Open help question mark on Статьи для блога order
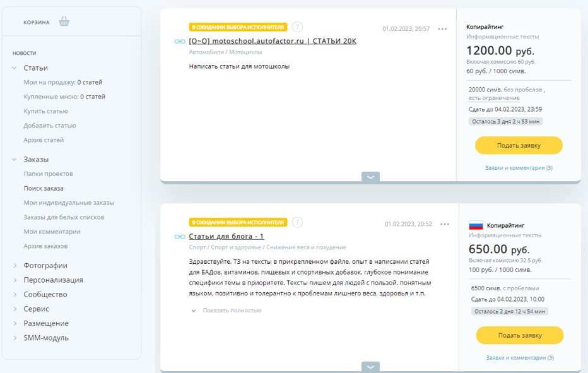 pyautogui.click(x=297, y=222)
